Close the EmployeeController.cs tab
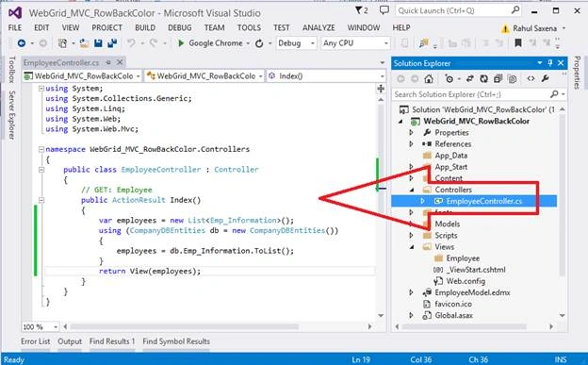The width and height of the screenshot is (588, 365). pos(120,62)
